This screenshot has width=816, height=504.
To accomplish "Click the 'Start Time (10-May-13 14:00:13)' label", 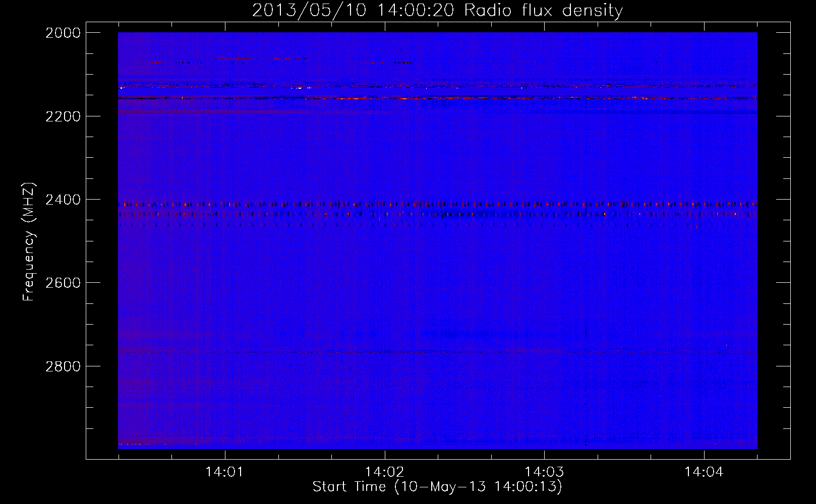I will (437, 487).
